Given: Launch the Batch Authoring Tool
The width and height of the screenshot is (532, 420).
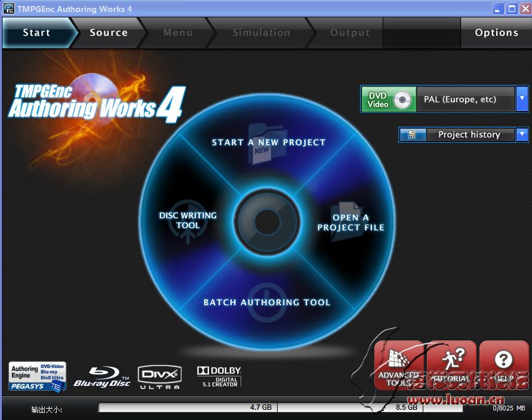Looking at the screenshot, I should 267,302.
